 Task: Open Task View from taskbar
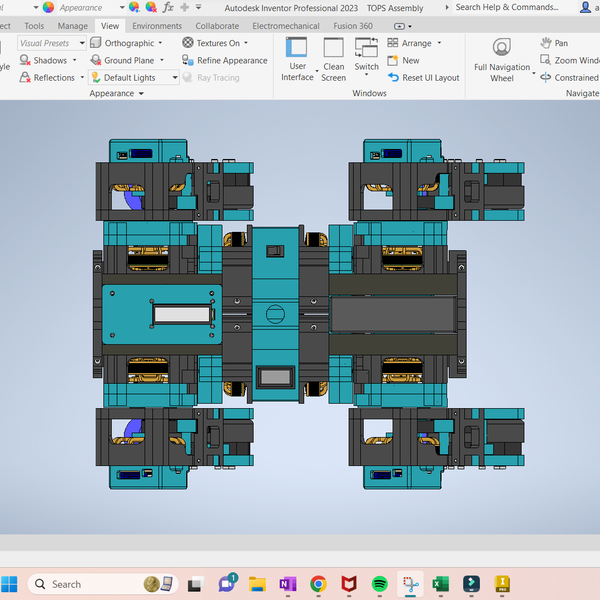click(196, 584)
